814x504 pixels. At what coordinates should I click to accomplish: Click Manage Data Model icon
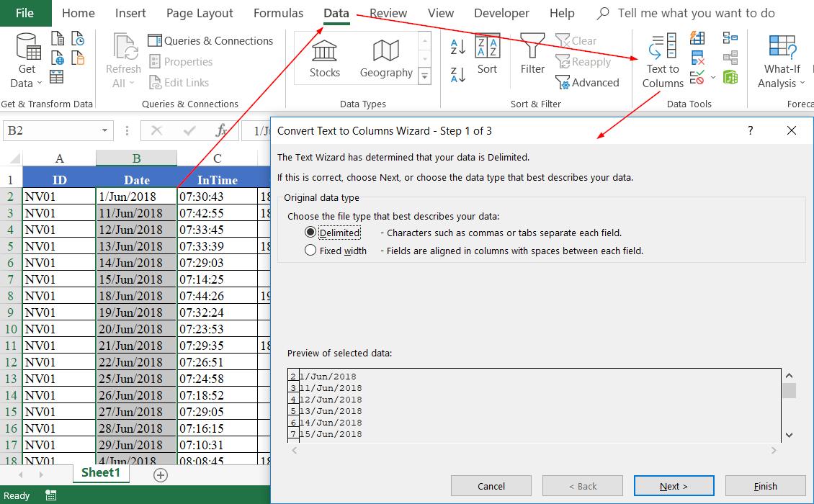pos(730,77)
